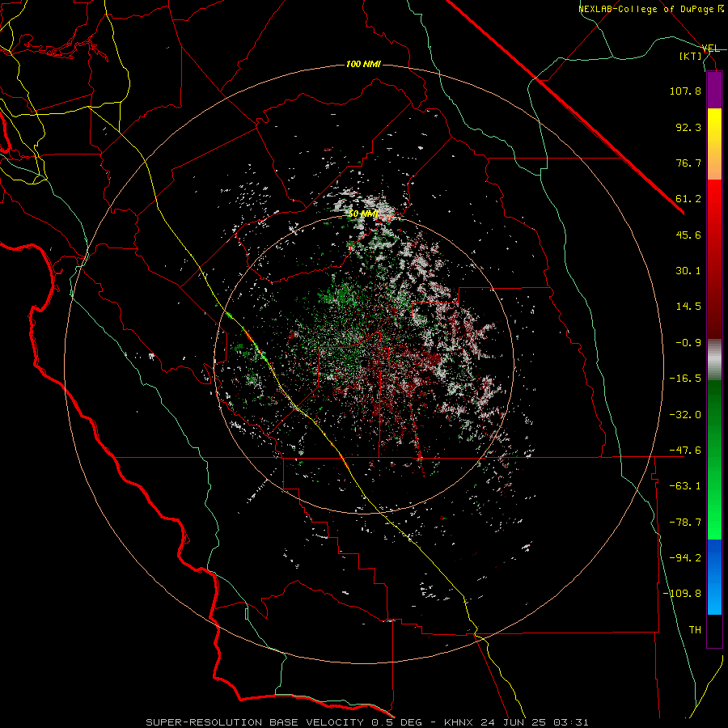Click the 92.3 velocity scale value
This screenshot has width=728, height=728.
coord(688,127)
